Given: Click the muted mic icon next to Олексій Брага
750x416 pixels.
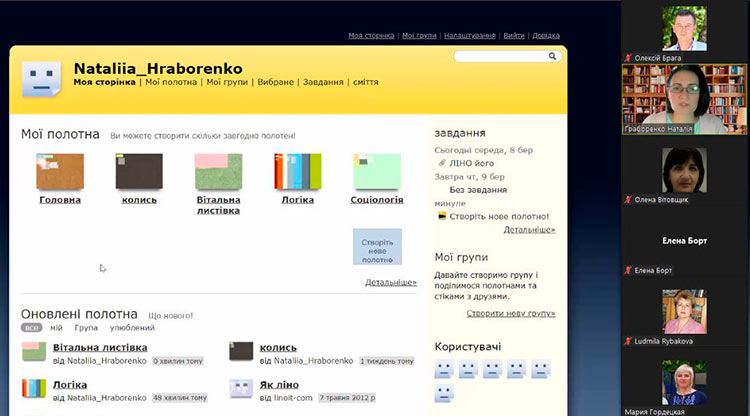Looking at the screenshot, I should pos(628,58).
